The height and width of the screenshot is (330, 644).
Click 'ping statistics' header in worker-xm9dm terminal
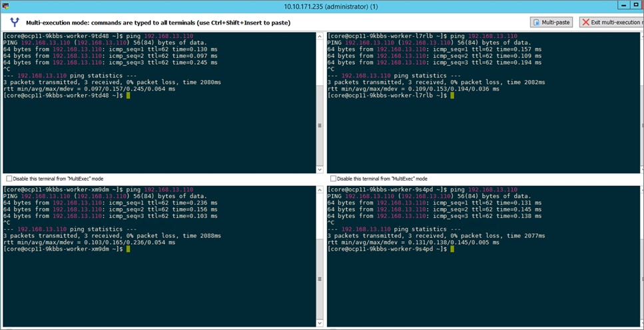(x=70, y=229)
